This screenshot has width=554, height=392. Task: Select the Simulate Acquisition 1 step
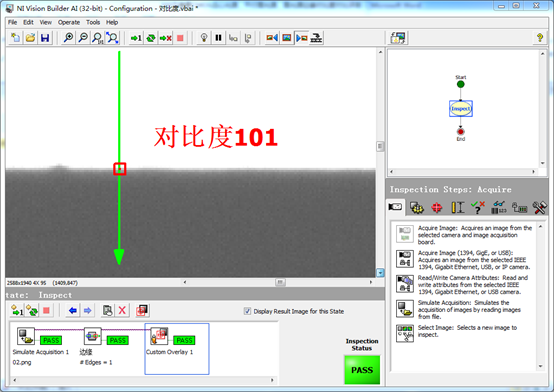[41, 344]
